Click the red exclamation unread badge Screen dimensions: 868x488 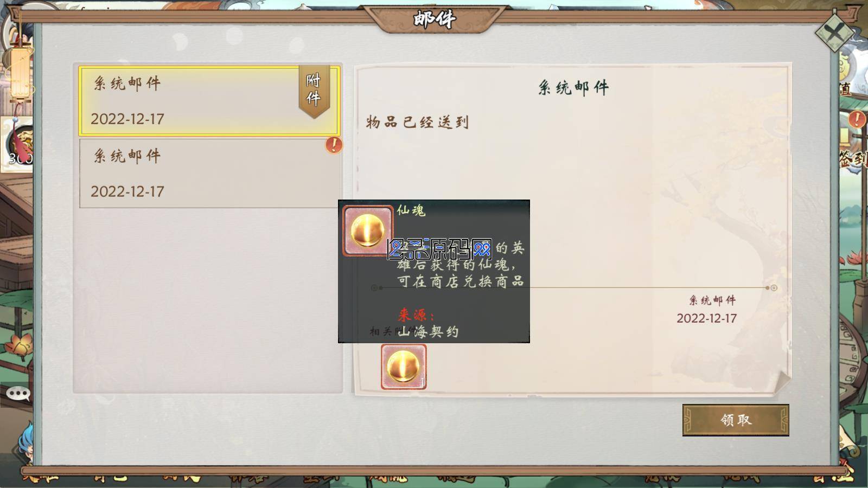334,145
